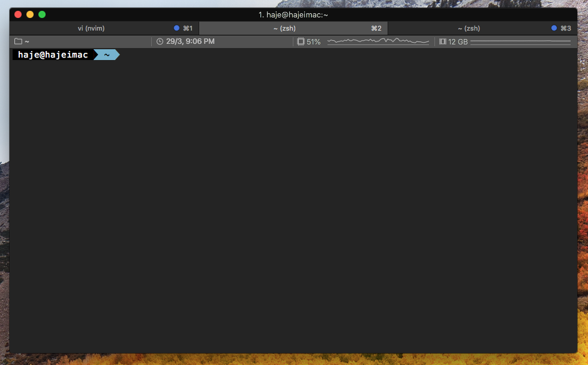
Task: Click the CPU chip icon
Action: [301, 41]
